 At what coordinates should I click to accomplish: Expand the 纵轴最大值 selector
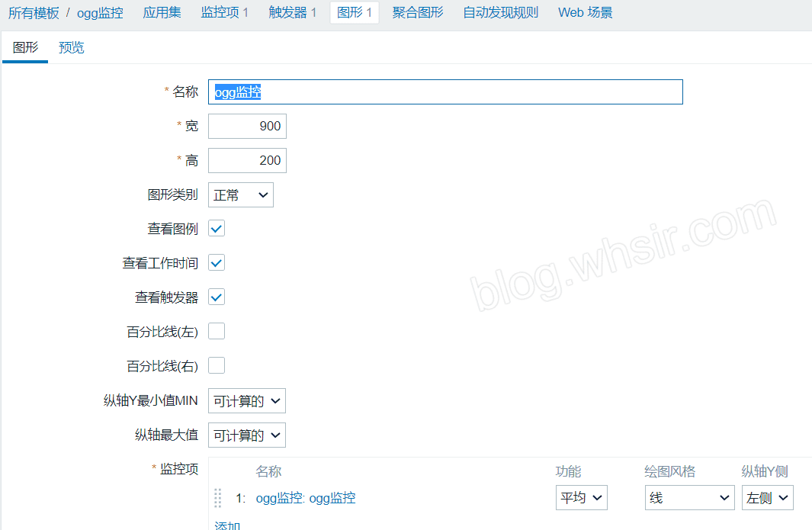[246, 435]
